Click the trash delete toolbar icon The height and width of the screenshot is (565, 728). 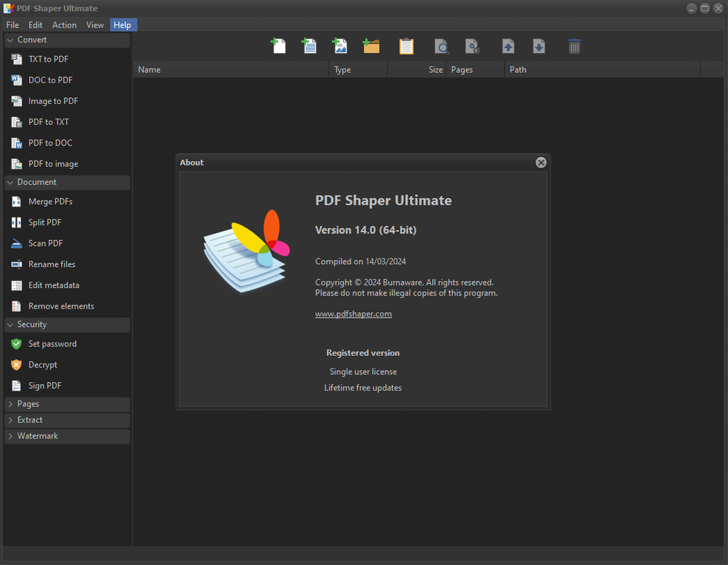pyautogui.click(x=574, y=46)
